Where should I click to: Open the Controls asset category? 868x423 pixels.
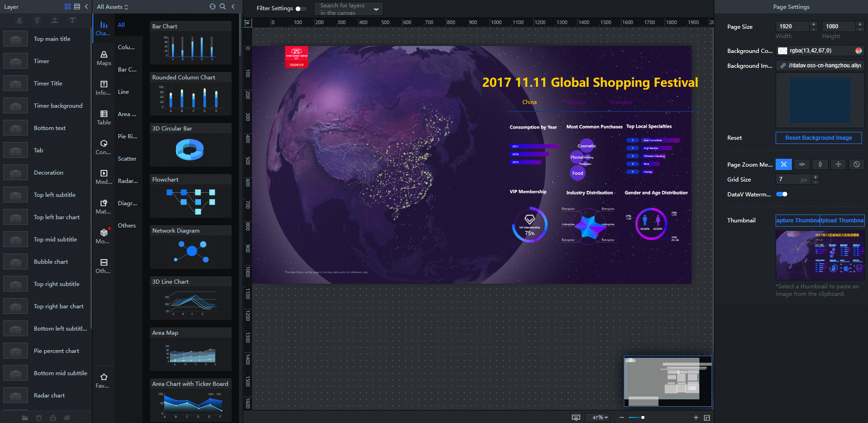104,147
